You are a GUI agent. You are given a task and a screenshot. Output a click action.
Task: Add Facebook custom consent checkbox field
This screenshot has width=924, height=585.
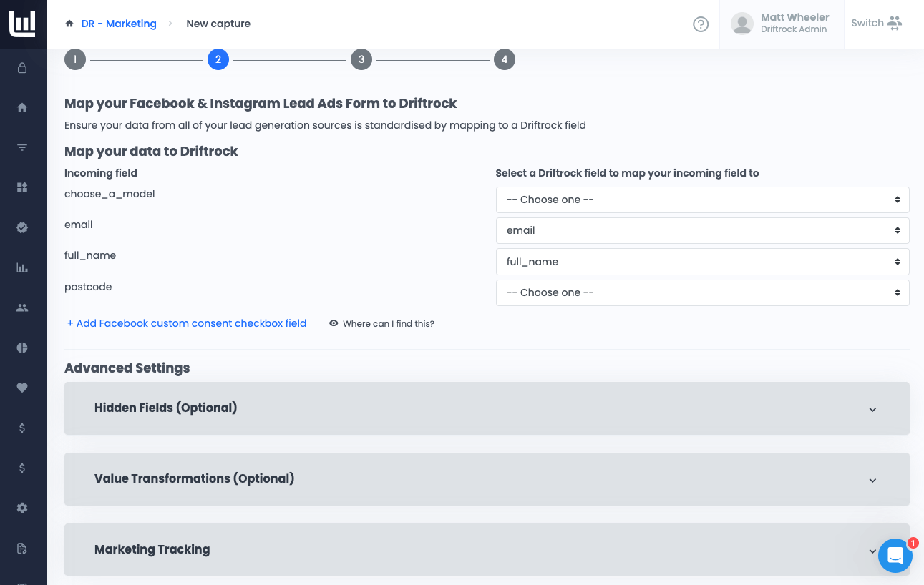(x=186, y=323)
